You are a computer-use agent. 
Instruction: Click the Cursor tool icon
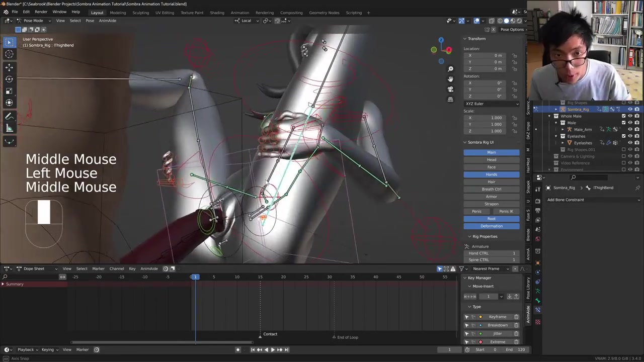coord(9,54)
